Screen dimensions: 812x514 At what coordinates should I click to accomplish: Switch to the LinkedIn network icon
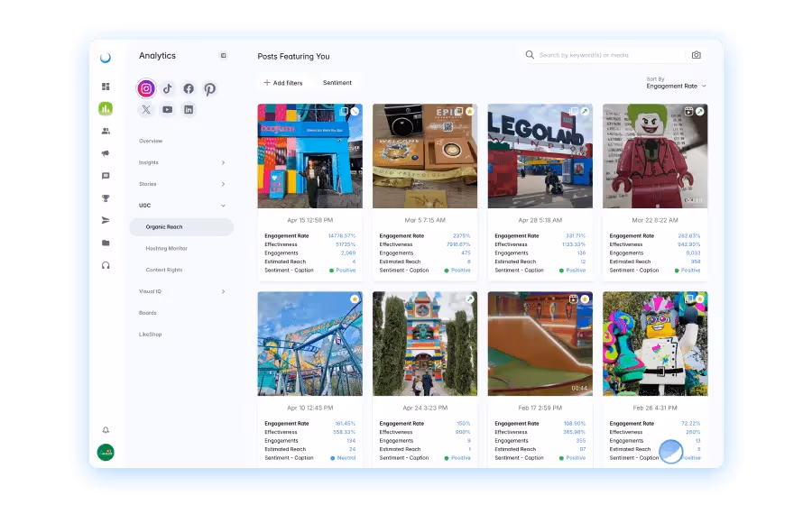(x=189, y=110)
